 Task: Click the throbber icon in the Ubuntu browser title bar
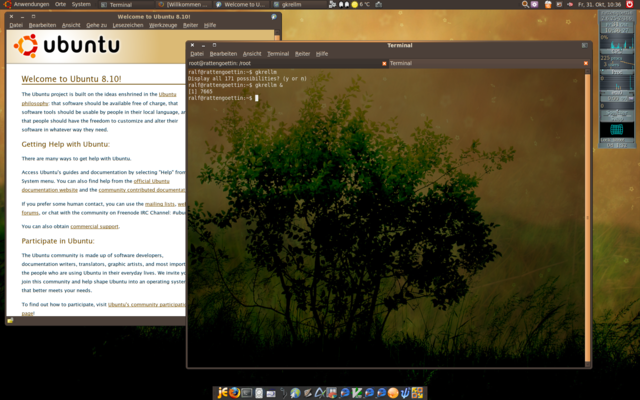[x=274, y=17]
